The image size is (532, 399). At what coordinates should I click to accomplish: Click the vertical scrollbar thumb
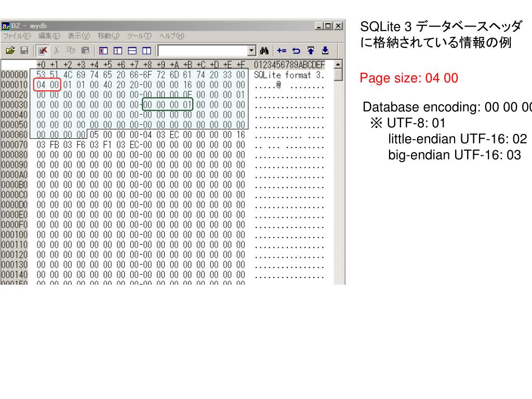point(338,75)
